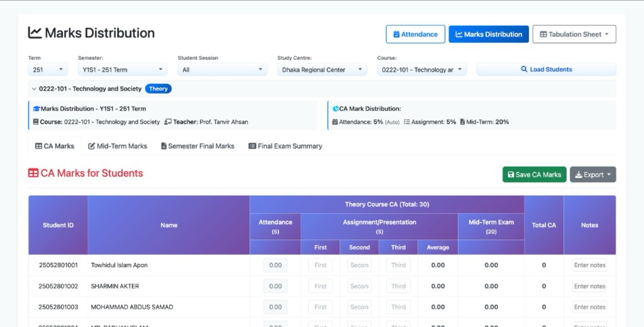Click the download icon on Export button
Screen dimensions: 644x327
coord(578,175)
